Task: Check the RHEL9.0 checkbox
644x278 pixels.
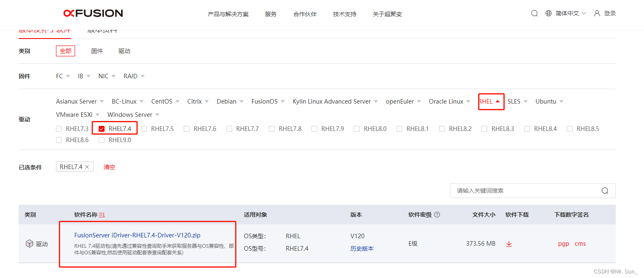Action: coord(102,140)
